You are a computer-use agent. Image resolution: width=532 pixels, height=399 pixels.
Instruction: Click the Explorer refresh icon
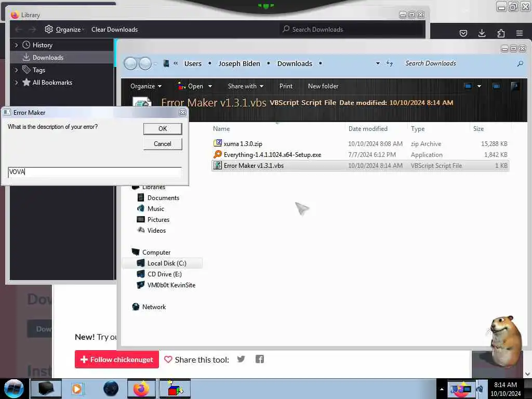coord(390,63)
